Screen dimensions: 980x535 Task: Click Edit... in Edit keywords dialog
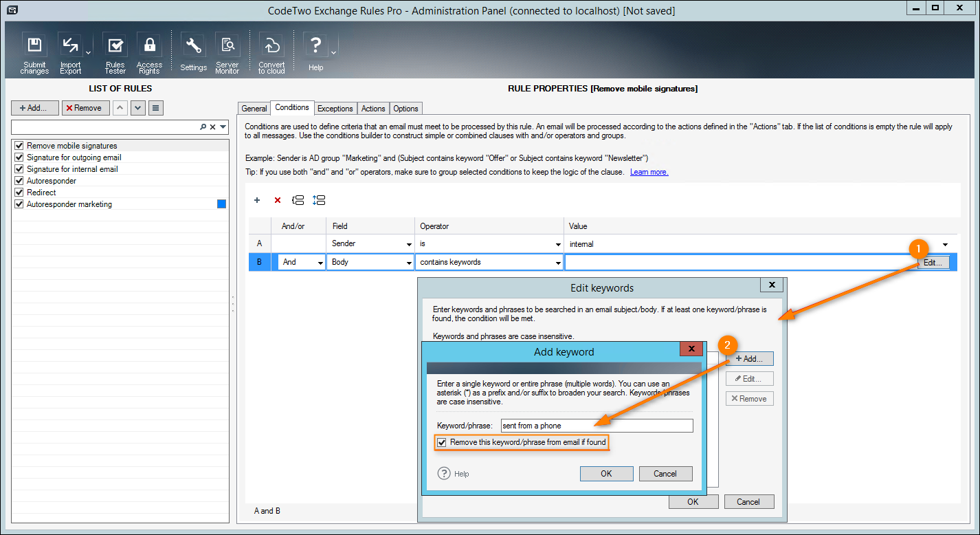749,379
